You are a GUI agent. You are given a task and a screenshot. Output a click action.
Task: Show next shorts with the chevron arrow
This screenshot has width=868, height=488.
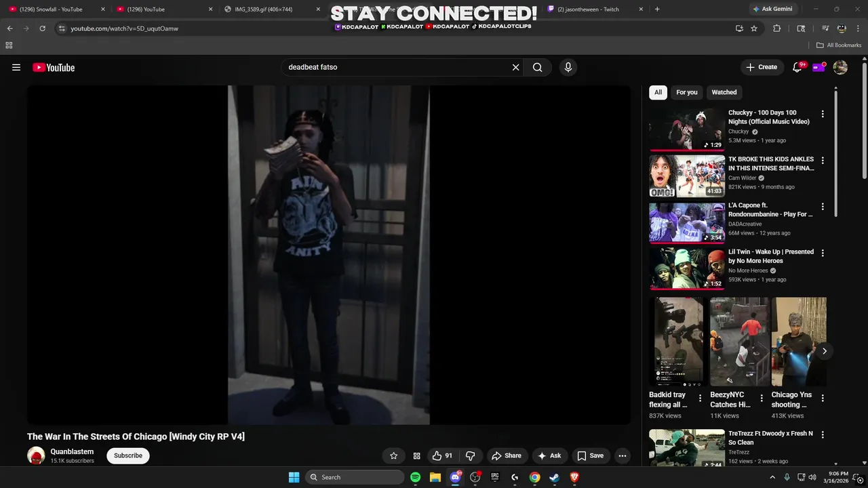pos(824,351)
